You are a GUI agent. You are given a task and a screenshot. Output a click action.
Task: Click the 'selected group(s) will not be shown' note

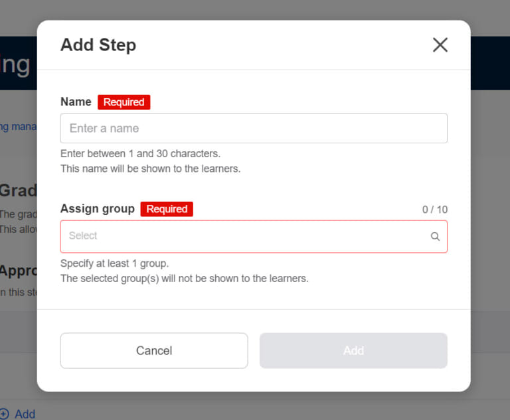(x=185, y=278)
